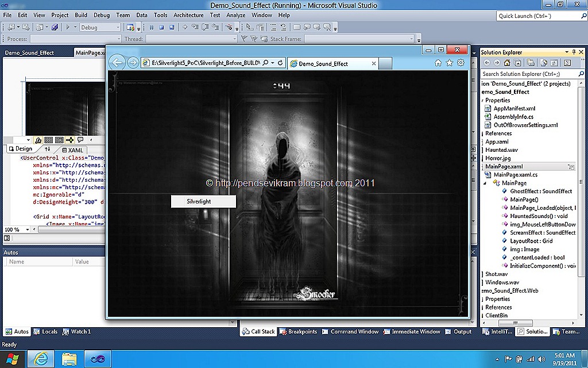588x368 pixels.
Task: Open the Architecture menu
Action: (x=188, y=15)
